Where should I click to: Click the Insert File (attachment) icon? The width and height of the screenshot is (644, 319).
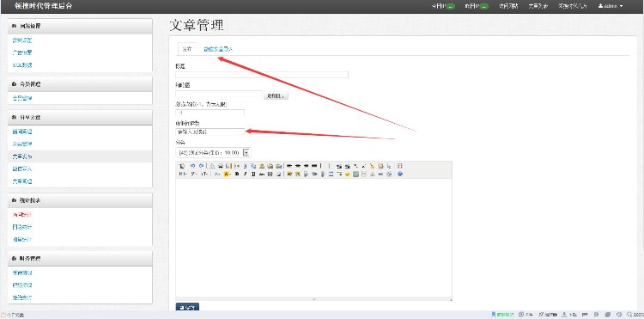(323, 174)
